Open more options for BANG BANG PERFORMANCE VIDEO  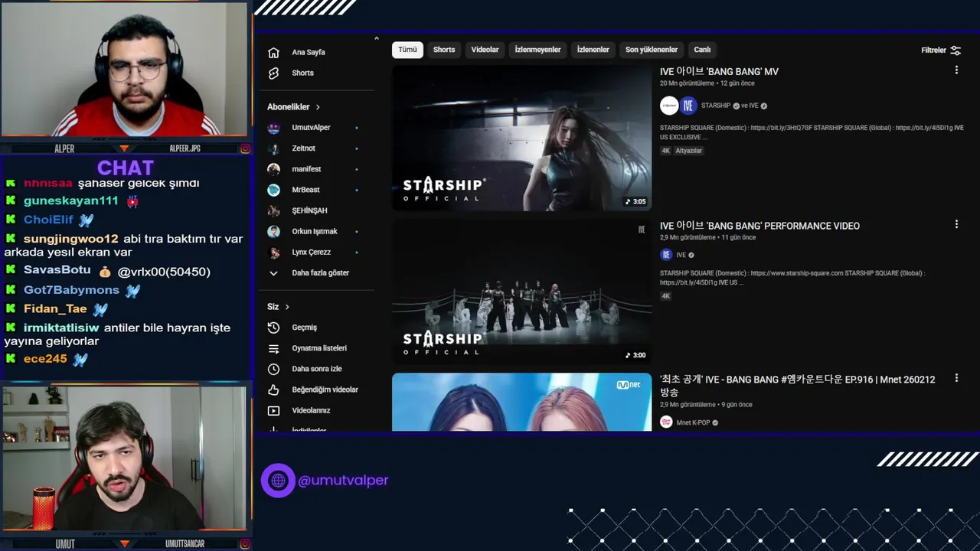pos(956,224)
